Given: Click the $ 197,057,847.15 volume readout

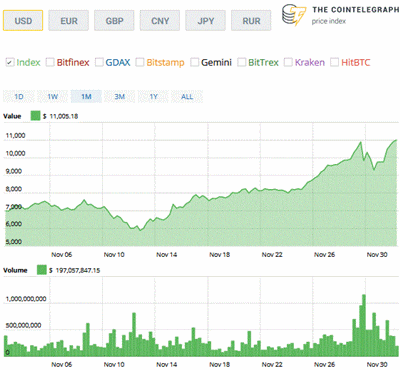Looking at the screenshot, I should [x=75, y=270].
